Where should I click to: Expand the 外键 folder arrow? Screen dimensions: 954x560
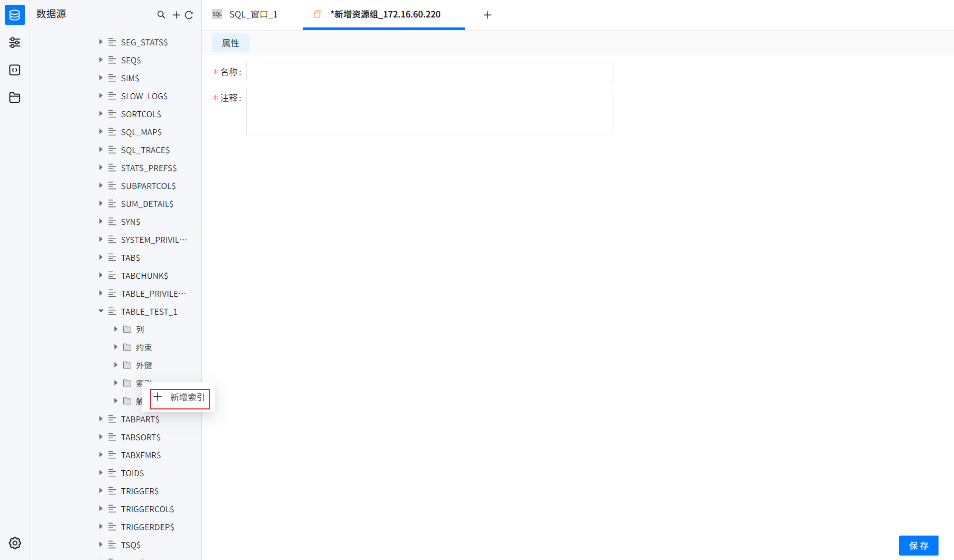pos(116,365)
